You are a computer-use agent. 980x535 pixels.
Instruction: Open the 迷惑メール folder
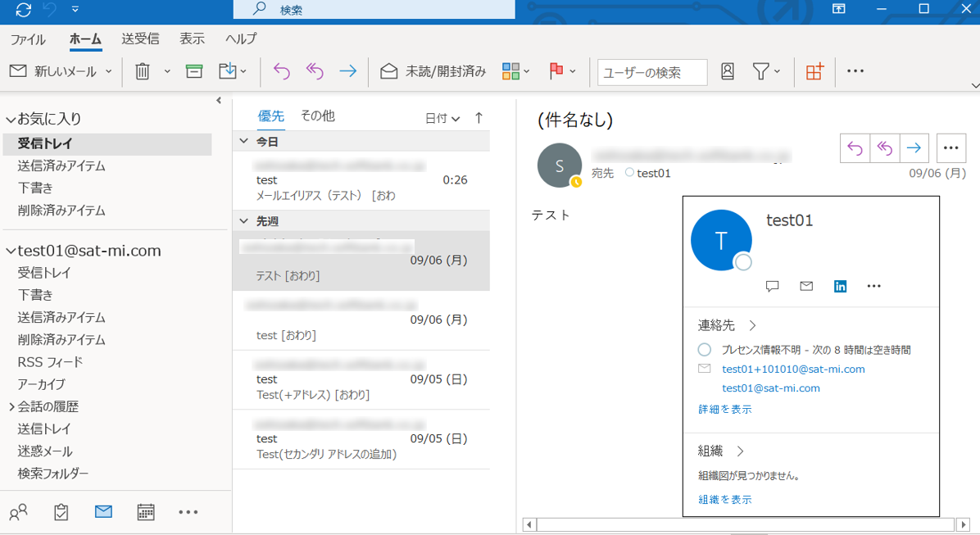click(45, 451)
